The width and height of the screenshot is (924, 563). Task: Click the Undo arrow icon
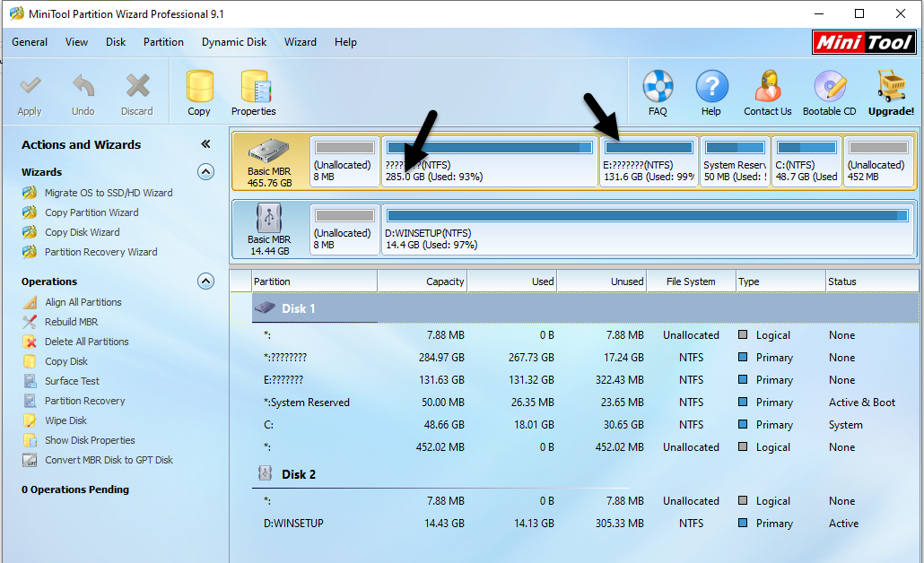point(83,87)
